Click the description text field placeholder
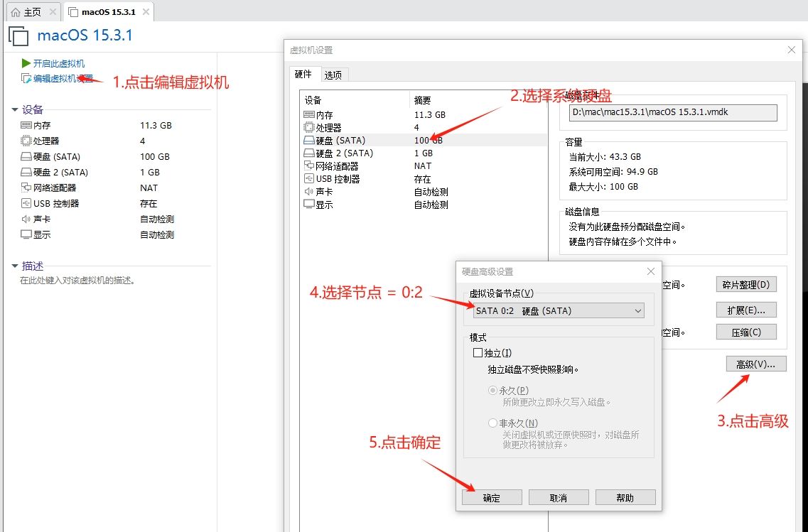 pos(77,281)
